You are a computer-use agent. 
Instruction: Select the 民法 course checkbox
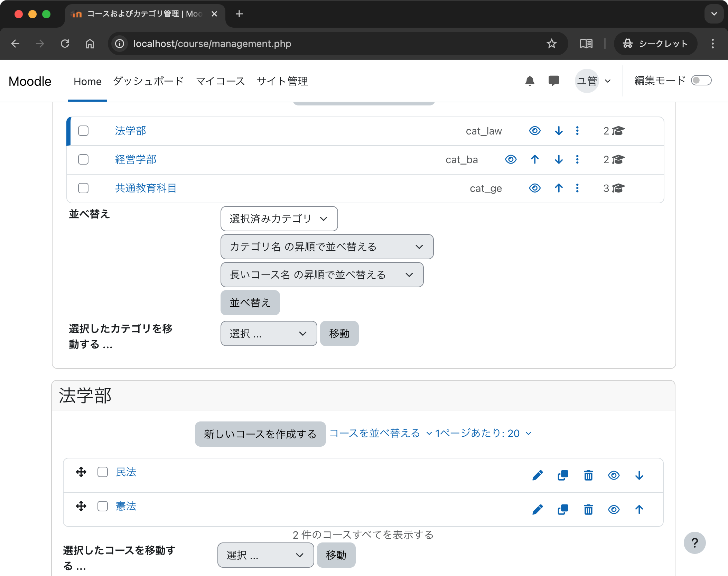(102, 472)
